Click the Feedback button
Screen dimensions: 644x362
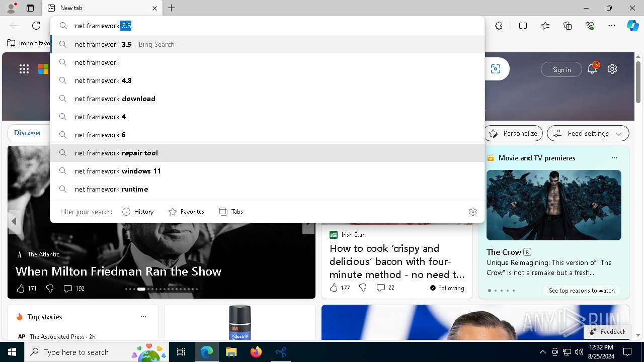coord(607,331)
